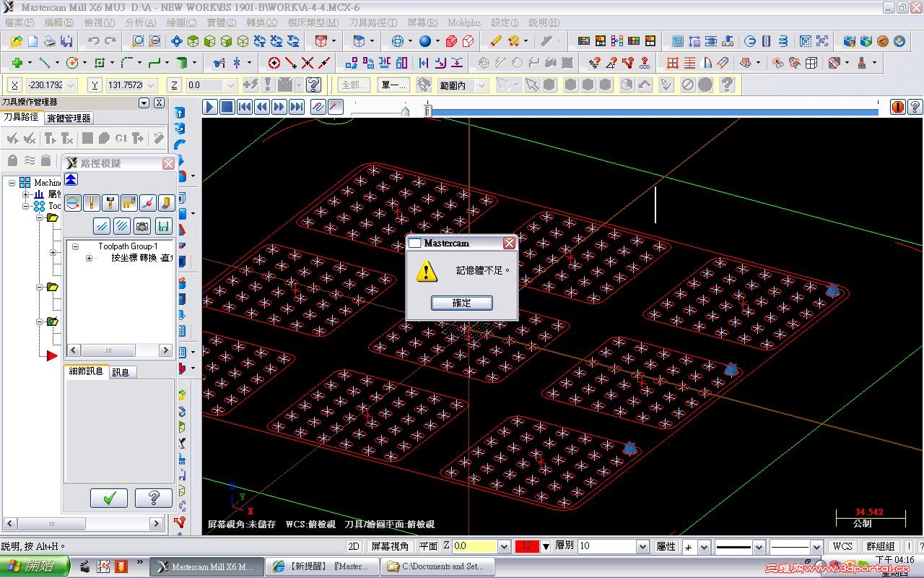Click the new file icon

click(33, 41)
